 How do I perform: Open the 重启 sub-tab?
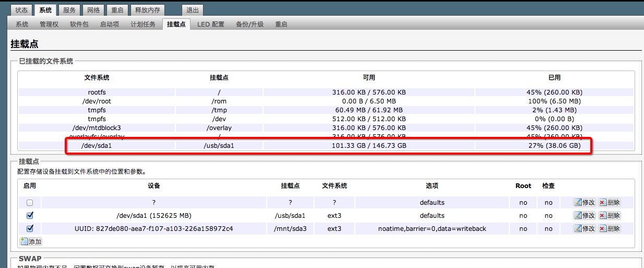(x=281, y=24)
